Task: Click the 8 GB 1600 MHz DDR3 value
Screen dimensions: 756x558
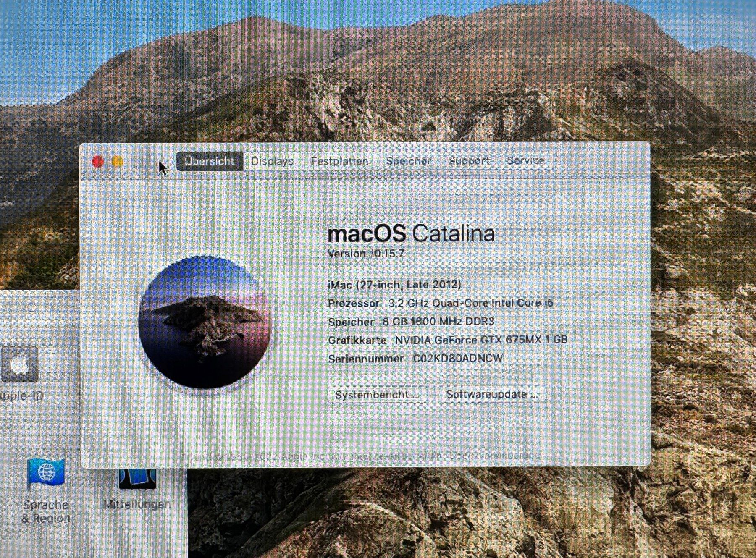Action: pos(438,322)
